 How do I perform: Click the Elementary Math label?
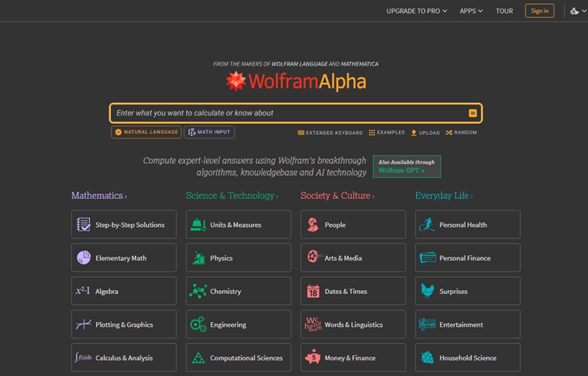(x=121, y=258)
